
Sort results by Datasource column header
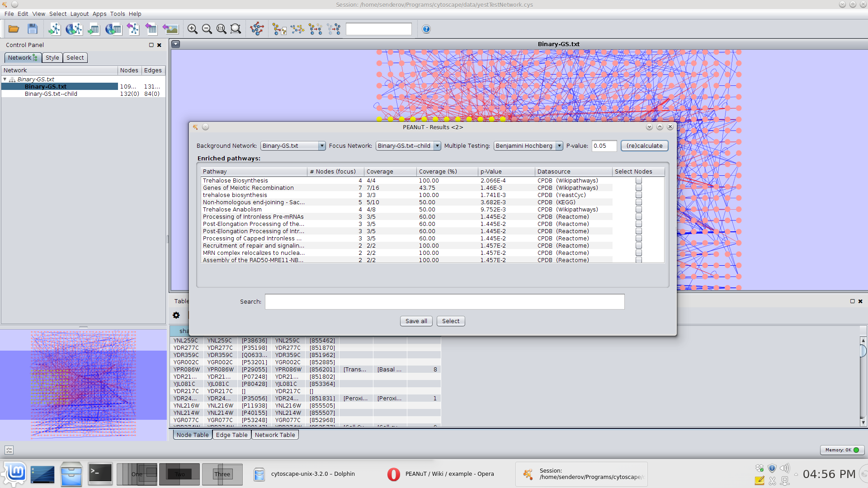pyautogui.click(x=574, y=171)
